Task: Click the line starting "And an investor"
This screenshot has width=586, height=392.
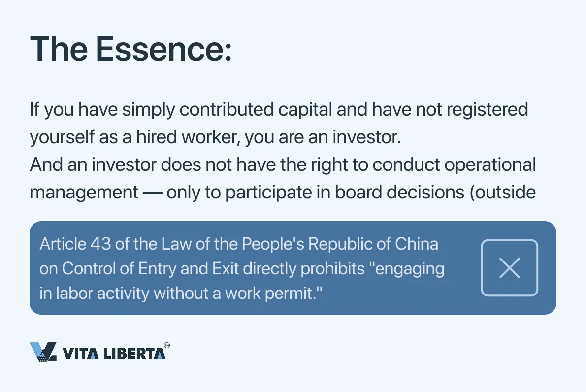Action: point(282,165)
